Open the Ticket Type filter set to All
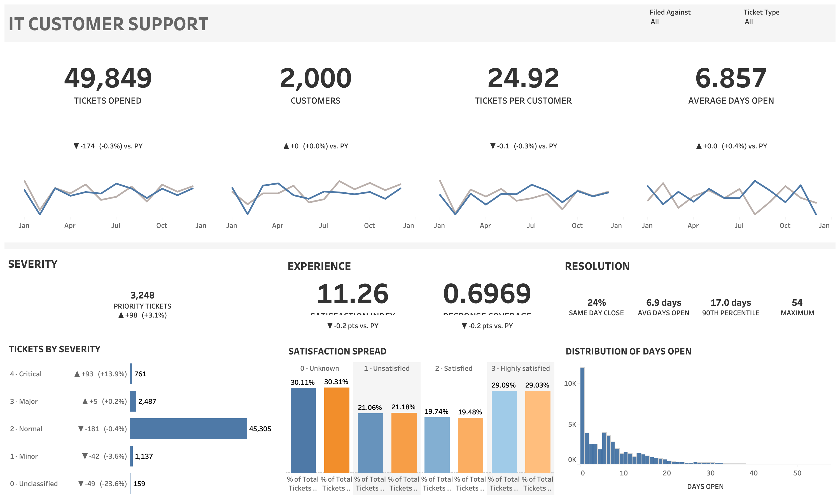The image size is (840, 504). [763, 22]
